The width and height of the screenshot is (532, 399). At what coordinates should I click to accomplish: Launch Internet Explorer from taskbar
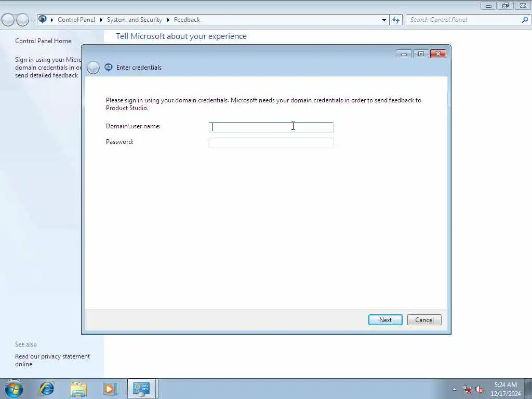click(46, 389)
